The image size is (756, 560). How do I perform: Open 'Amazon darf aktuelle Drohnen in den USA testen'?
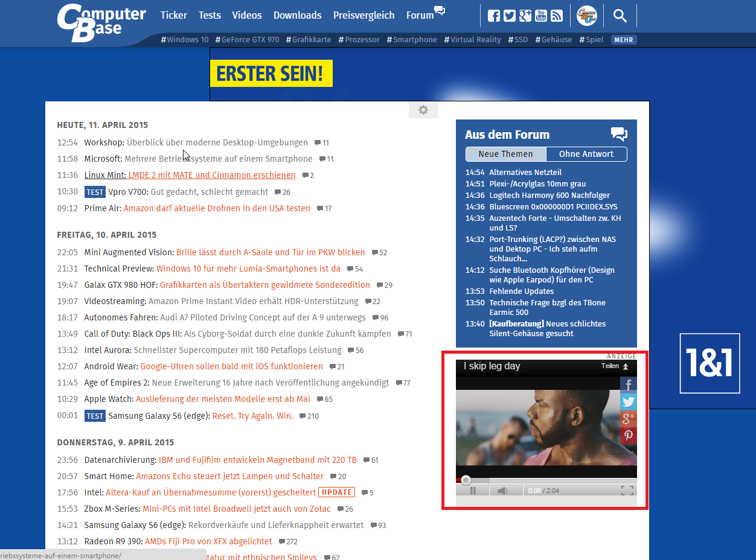[217, 209]
